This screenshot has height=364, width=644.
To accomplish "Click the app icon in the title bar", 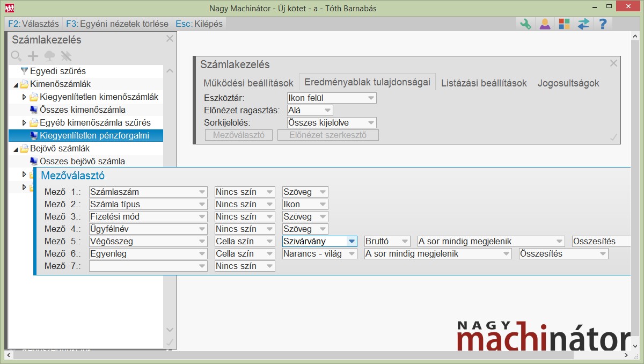I will (x=9, y=8).
